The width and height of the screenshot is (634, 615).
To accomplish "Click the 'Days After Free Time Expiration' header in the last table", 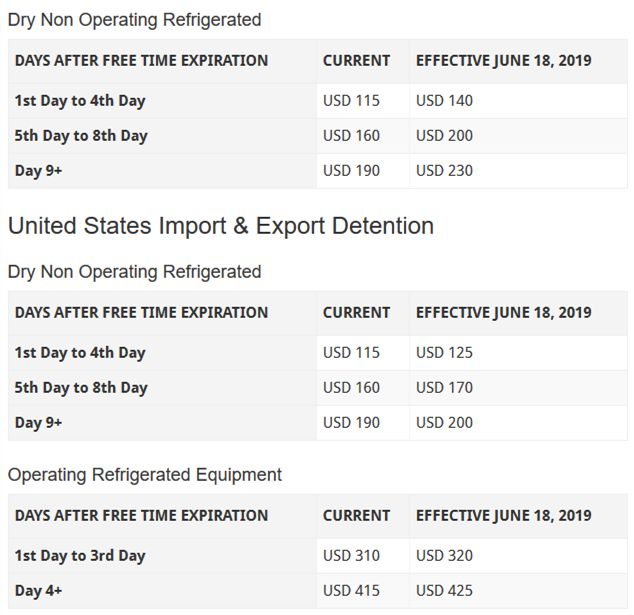I will point(141,516).
